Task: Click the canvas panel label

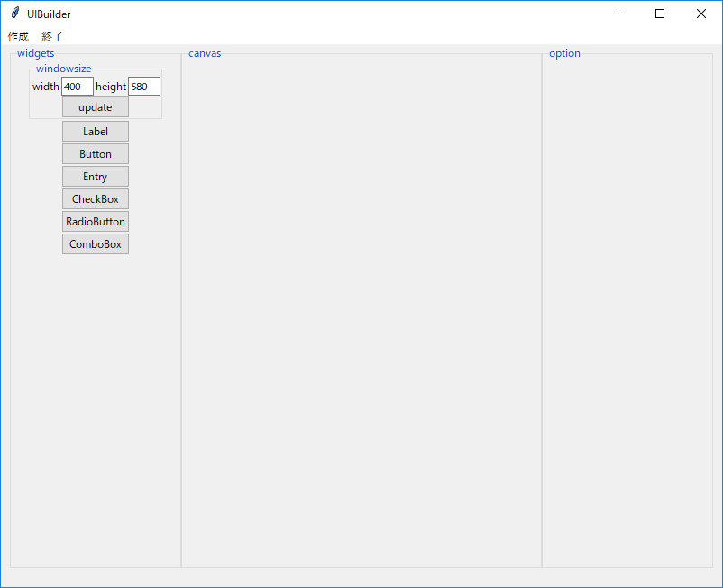Action: click(204, 53)
